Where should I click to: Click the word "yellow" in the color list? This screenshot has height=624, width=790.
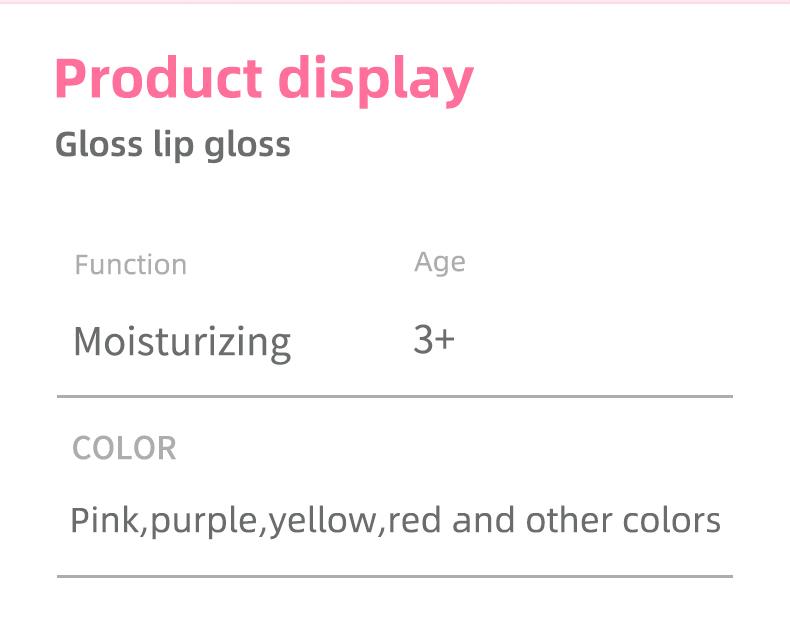click(322, 521)
